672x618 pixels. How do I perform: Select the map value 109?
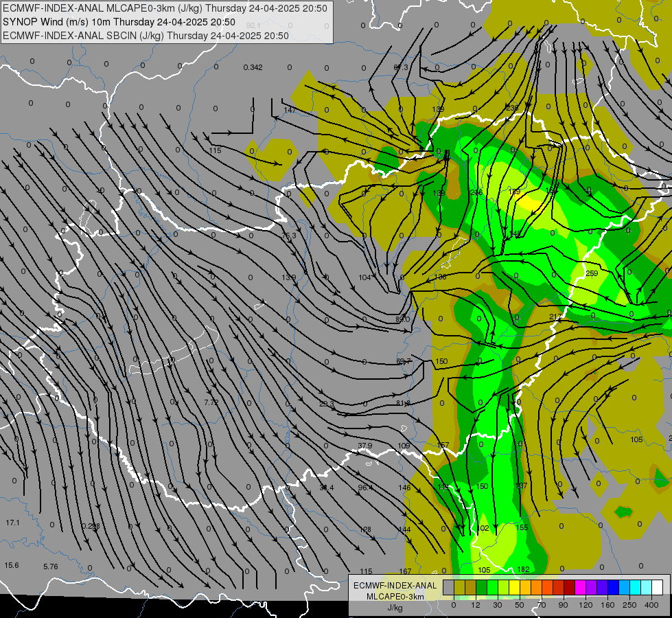[x=404, y=446]
